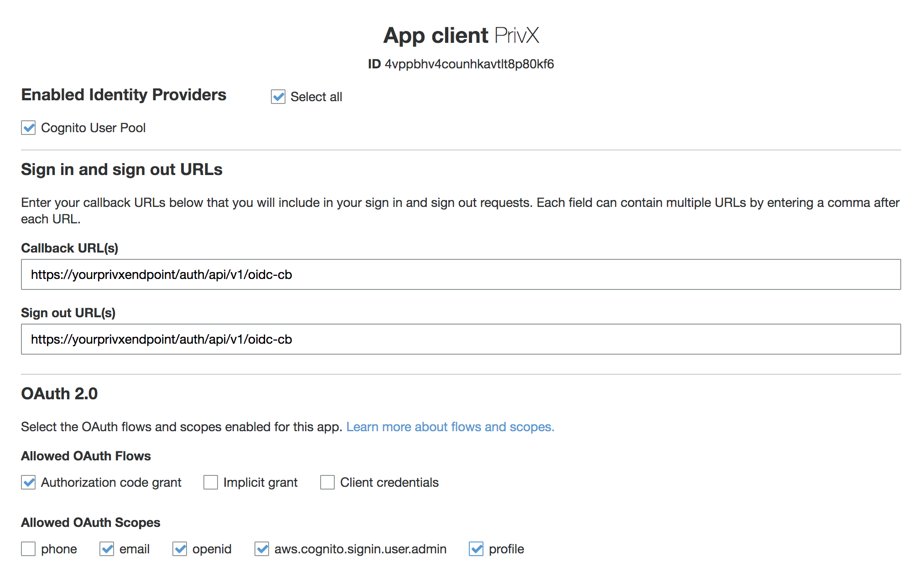Toggle the openid scope checkbox
Screen dimensions: 924x588
[180, 549]
